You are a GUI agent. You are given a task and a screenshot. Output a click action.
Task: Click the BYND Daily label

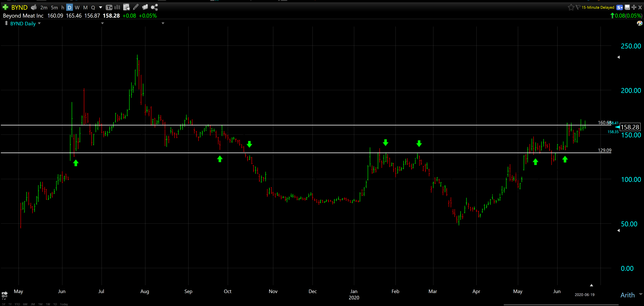[x=23, y=23]
